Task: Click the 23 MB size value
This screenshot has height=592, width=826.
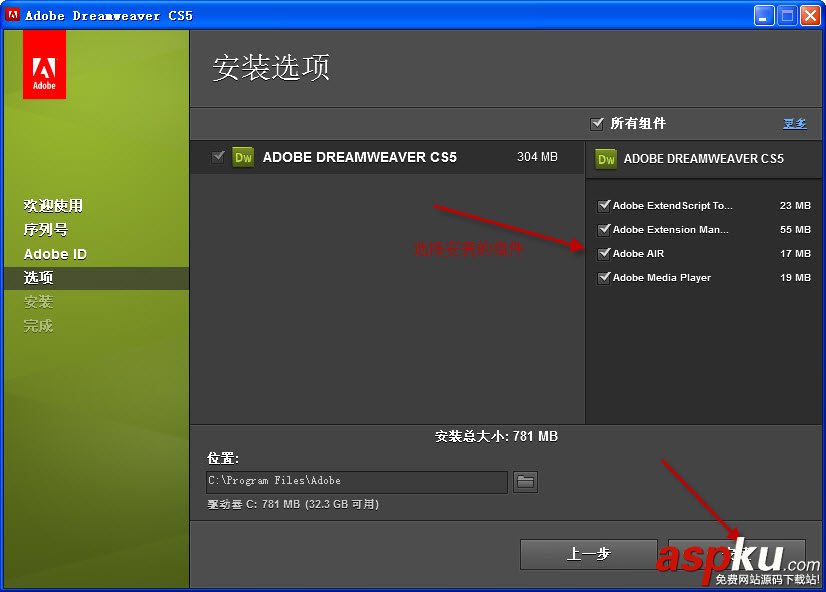Action: click(795, 205)
